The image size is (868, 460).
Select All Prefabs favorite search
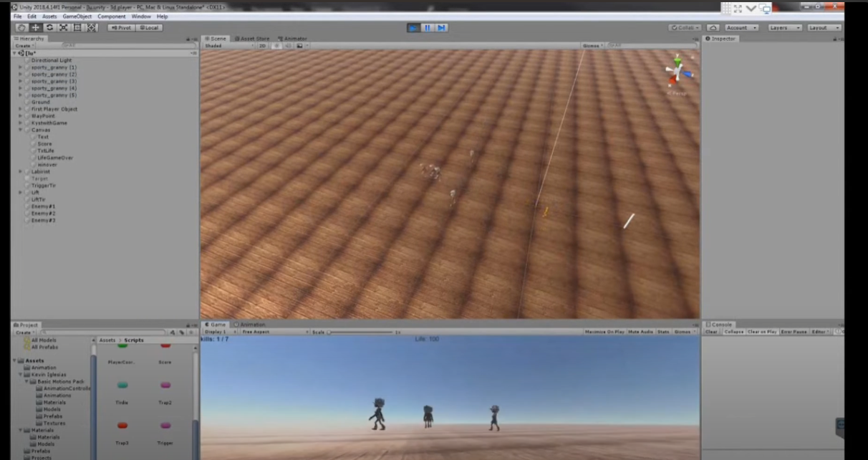pyautogui.click(x=44, y=348)
